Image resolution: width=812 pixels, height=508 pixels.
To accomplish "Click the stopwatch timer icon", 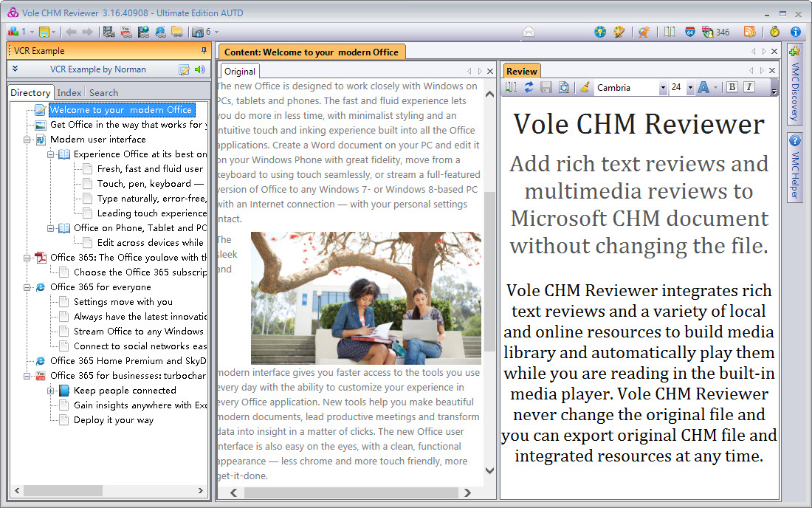I will tap(774, 32).
